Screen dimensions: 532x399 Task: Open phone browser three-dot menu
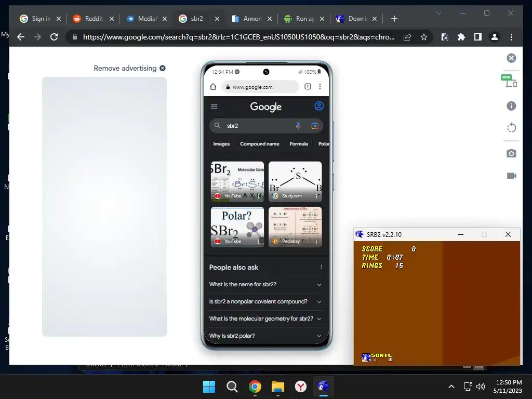(x=320, y=87)
